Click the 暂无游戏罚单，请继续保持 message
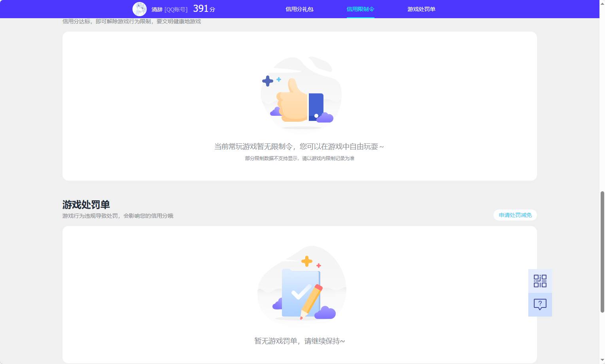Viewport: 605px width, 364px height. point(300,341)
